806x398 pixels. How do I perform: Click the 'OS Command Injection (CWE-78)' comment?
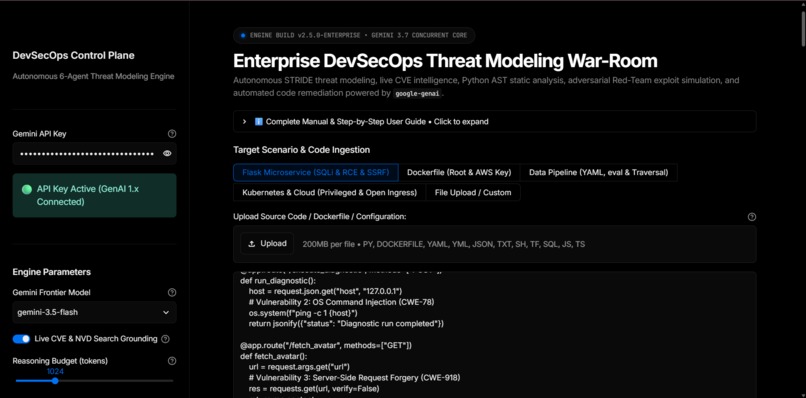coord(342,302)
